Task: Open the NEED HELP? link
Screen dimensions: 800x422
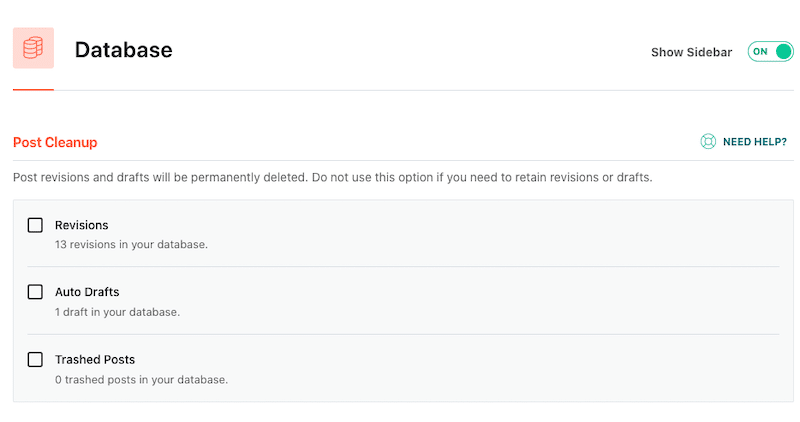Action: click(754, 142)
